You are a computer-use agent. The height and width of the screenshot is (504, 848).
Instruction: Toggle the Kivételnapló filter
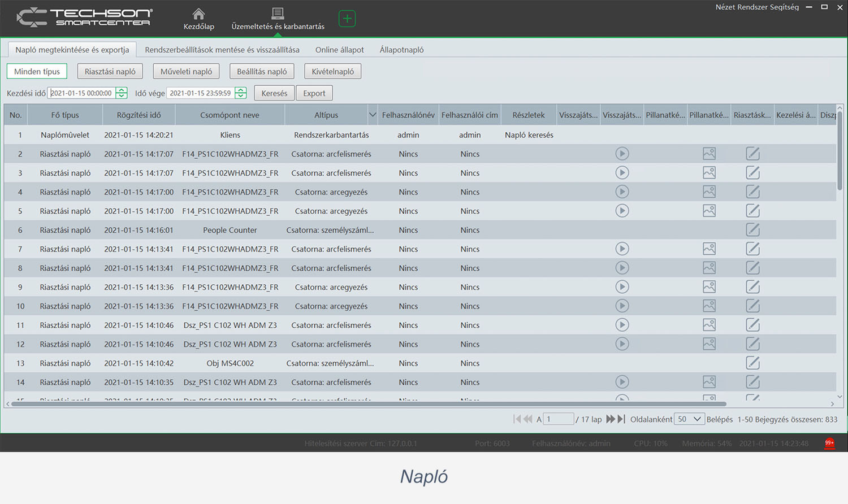(x=332, y=71)
